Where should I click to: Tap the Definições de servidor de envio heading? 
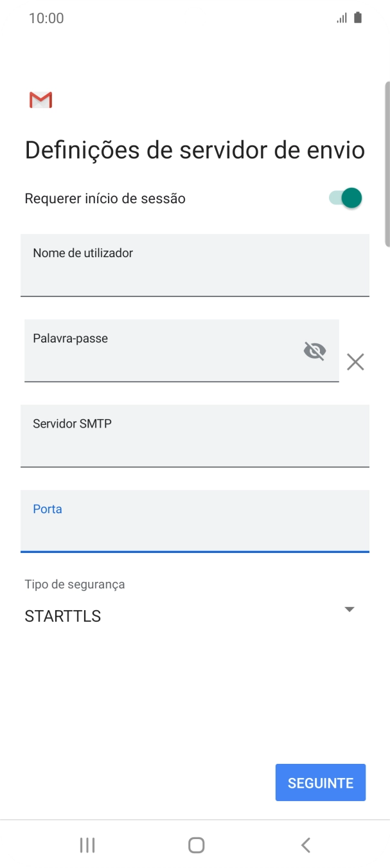pos(194,150)
